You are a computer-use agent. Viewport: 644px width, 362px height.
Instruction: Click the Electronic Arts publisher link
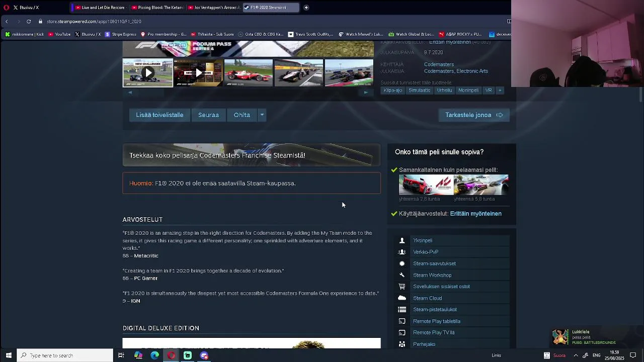coord(472,71)
